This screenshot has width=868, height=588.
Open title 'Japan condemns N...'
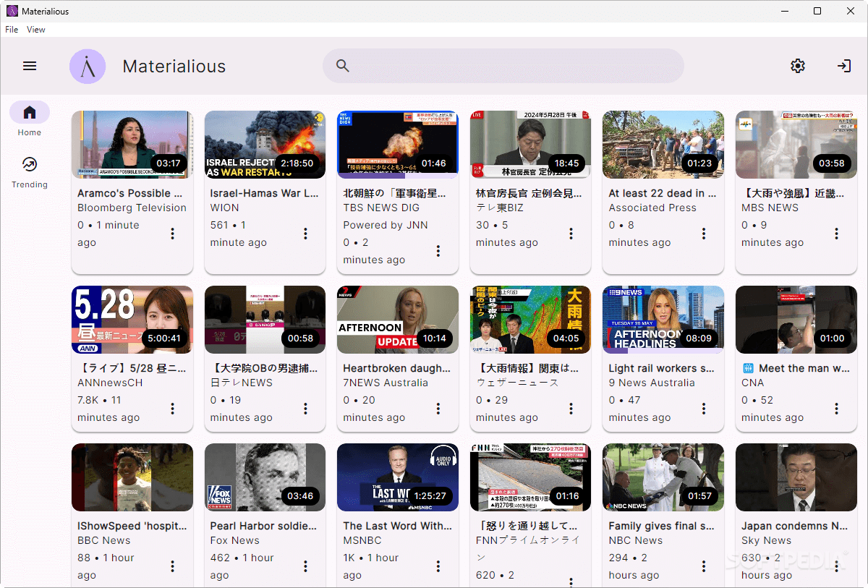[795, 526]
